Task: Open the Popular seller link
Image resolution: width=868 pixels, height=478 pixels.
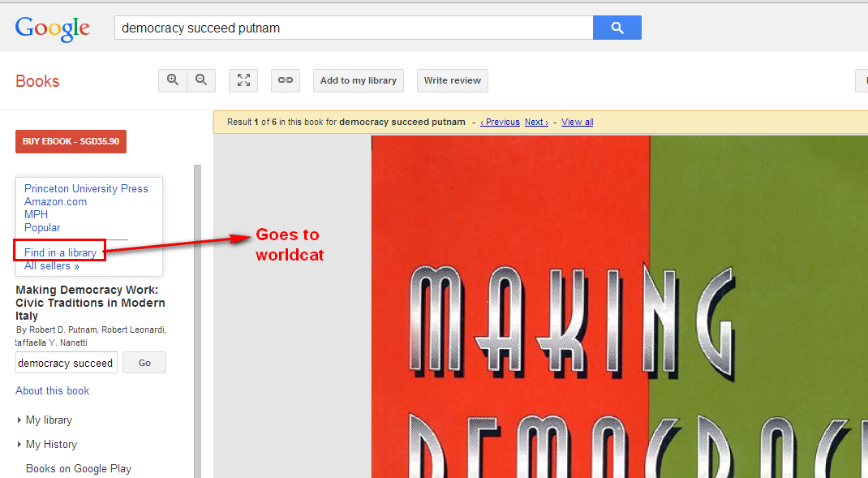Action: pyautogui.click(x=42, y=228)
